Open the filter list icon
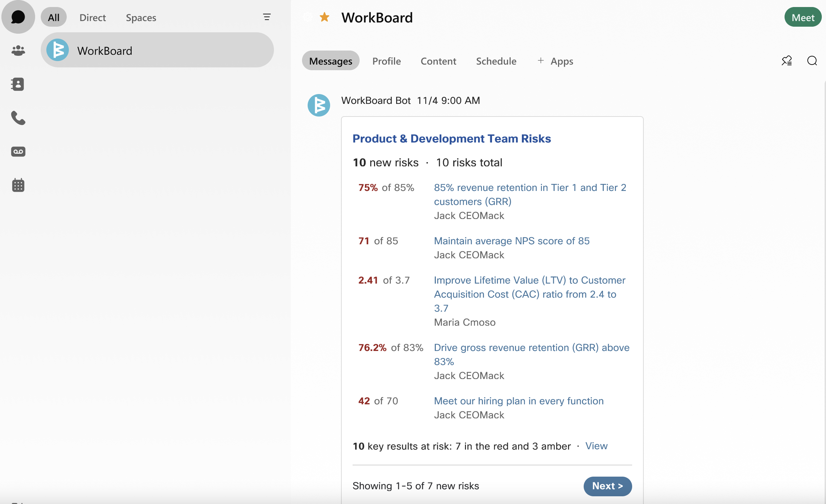Viewport: 826px width, 504px height. pyautogui.click(x=267, y=17)
